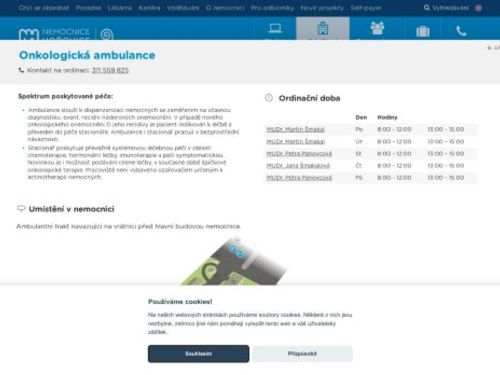Viewport: 500px width, 375px height.
Task: Open the Kariéra menu item
Action: click(x=149, y=8)
